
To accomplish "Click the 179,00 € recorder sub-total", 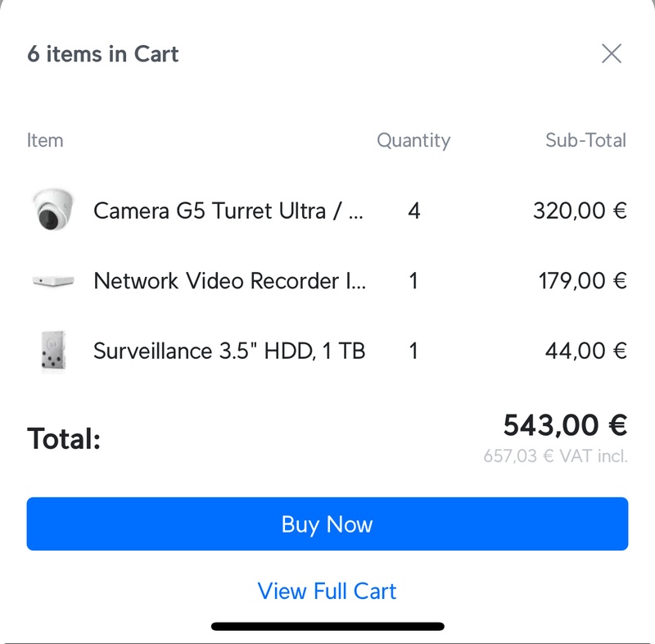I will coord(582,281).
